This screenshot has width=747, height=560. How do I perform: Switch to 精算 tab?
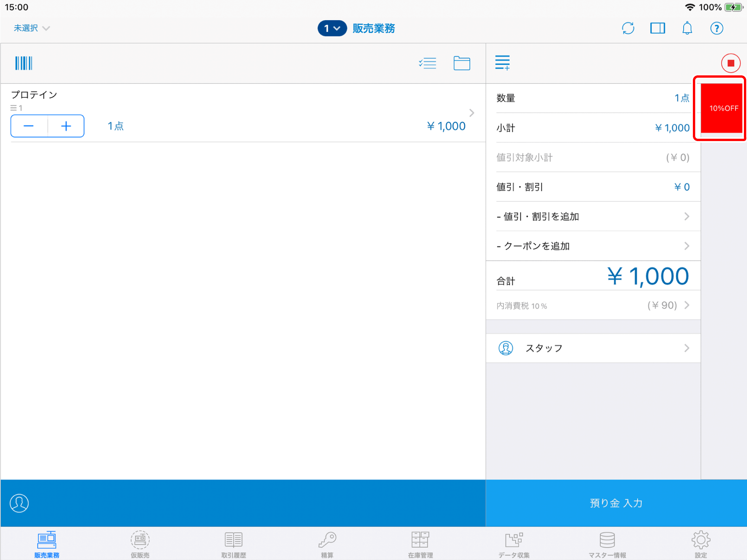[327, 545]
